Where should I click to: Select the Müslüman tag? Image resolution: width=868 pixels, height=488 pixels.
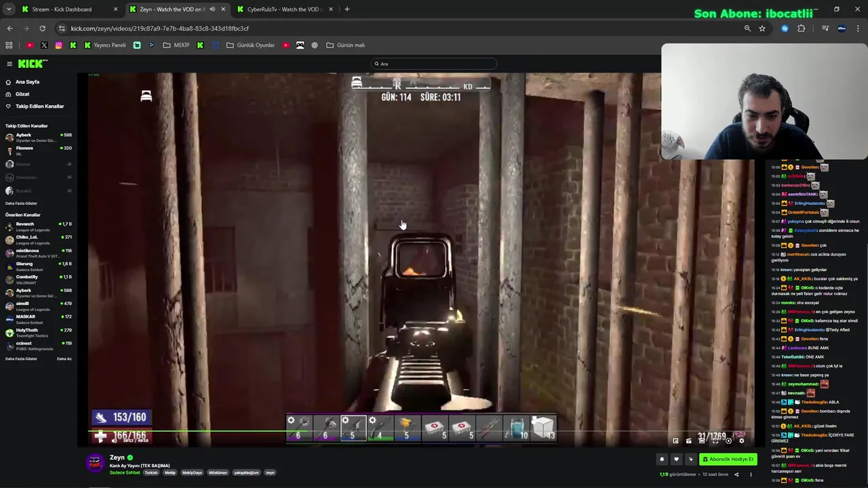[x=218, y=472]
